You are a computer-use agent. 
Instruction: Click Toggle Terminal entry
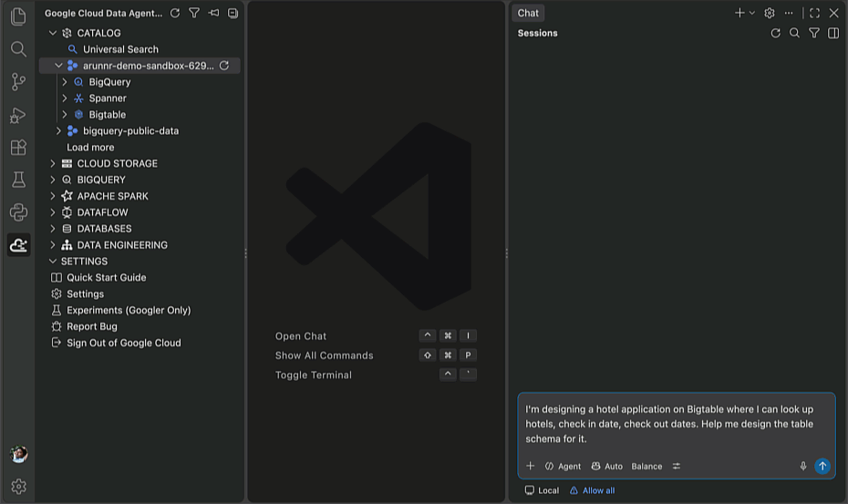(313, 375)
